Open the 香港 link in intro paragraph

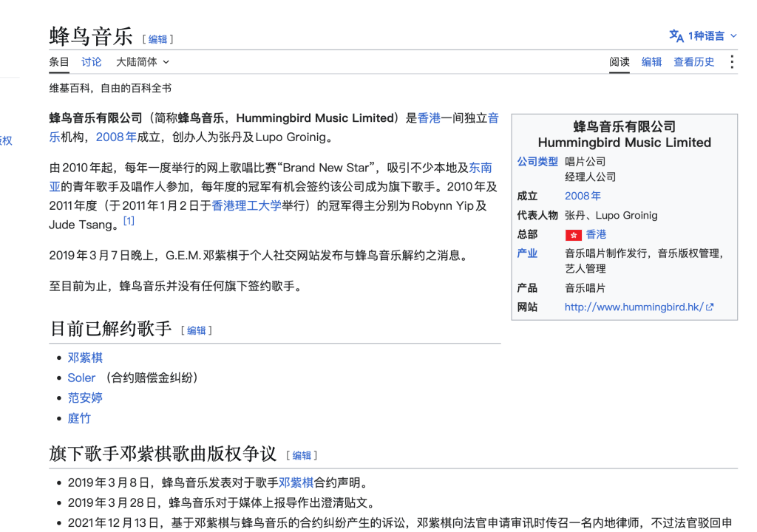(x=429, y=118)
